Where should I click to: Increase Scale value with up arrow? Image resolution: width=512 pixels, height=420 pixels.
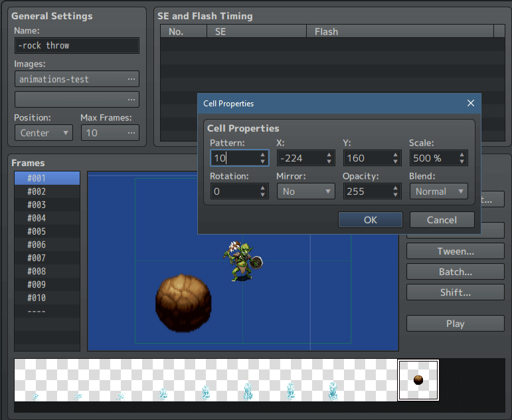pos(462,155)
